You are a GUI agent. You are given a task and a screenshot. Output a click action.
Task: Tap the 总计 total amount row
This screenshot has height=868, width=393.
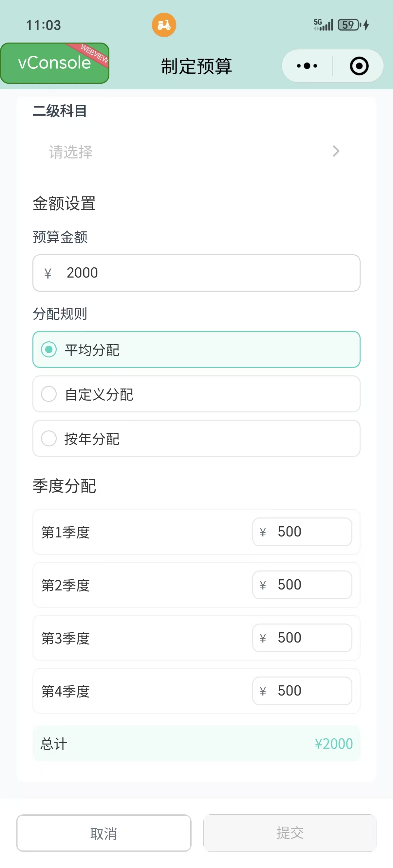coord(196,743)
